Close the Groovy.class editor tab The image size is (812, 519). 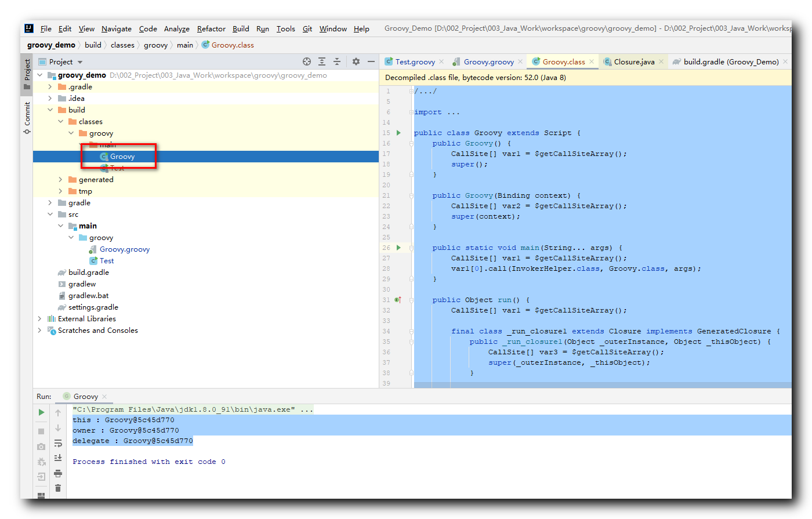[x=592, y=61]
